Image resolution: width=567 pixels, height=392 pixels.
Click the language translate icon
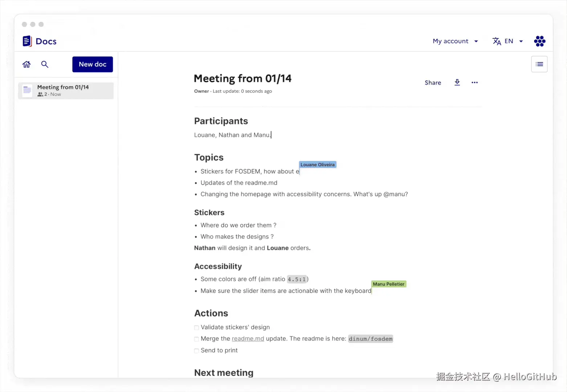tap(497, 41)
